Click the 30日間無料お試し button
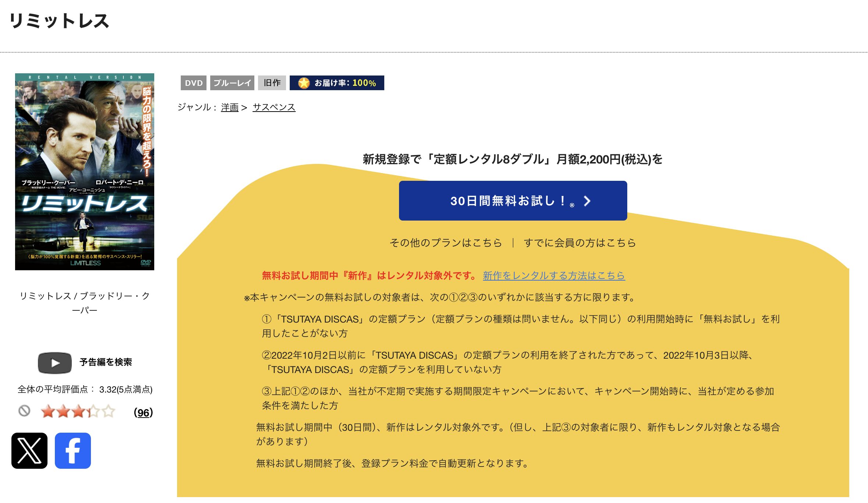The image size is (868, 503). tap(513, 201)
